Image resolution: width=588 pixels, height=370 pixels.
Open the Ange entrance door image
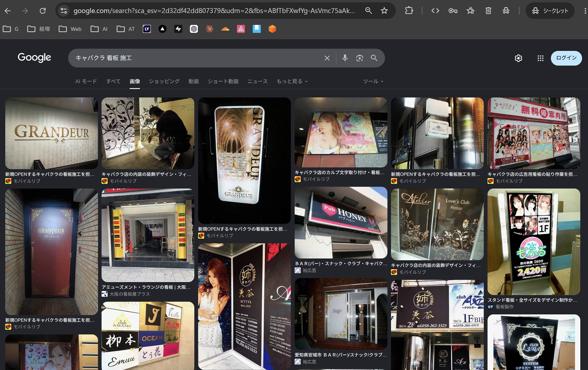341,314
